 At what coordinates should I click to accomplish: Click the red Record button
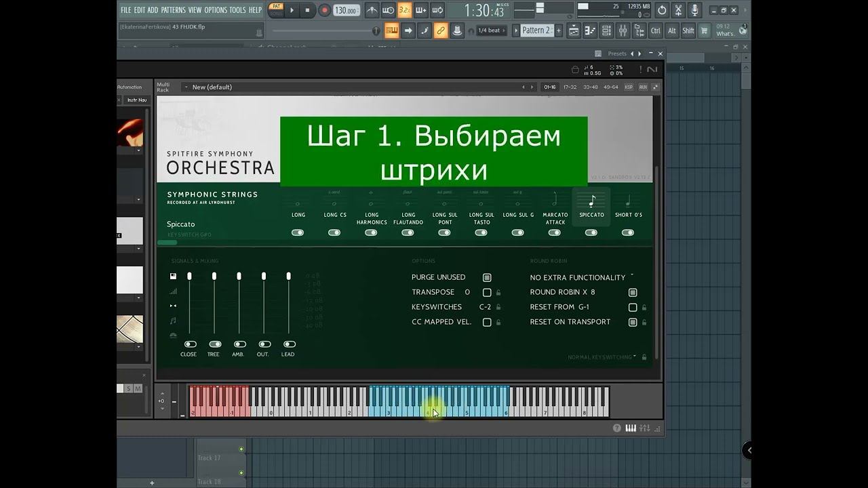[x=325, y=10]
